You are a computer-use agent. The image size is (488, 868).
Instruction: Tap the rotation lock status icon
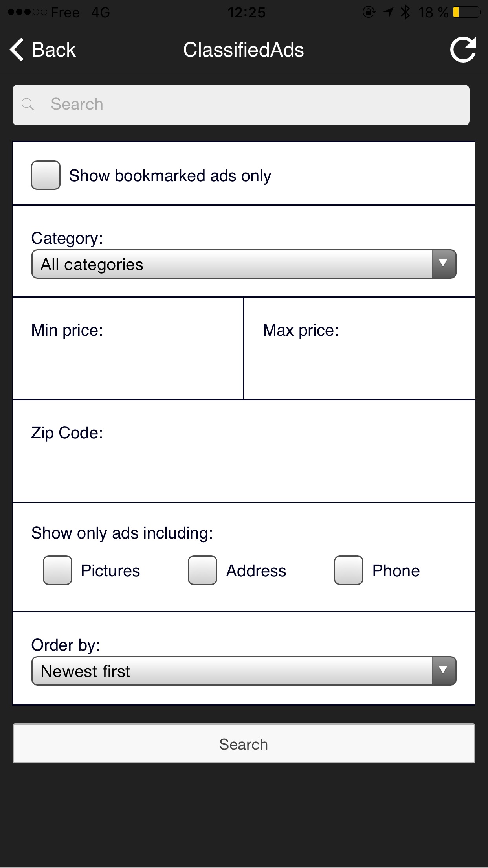point(369,13)
